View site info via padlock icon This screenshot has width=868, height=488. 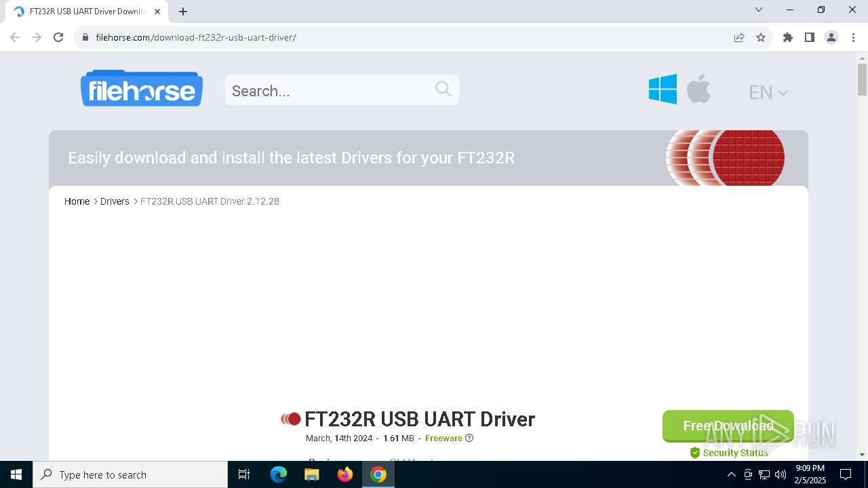point(85,37)
